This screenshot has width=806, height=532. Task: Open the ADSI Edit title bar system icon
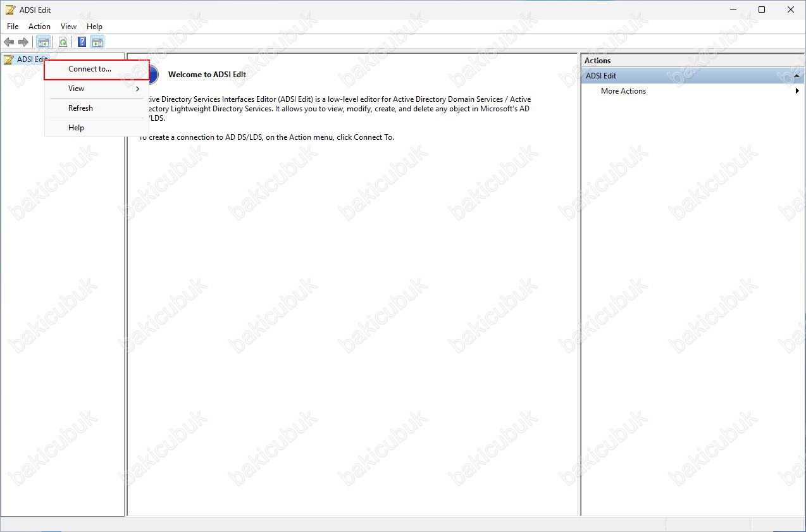[10, 9]
